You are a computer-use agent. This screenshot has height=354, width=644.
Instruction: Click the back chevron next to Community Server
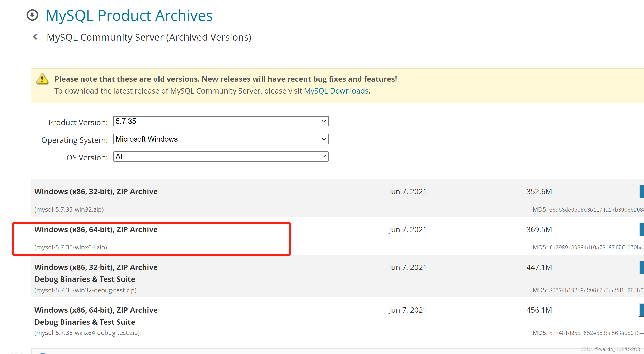[35, 37]
